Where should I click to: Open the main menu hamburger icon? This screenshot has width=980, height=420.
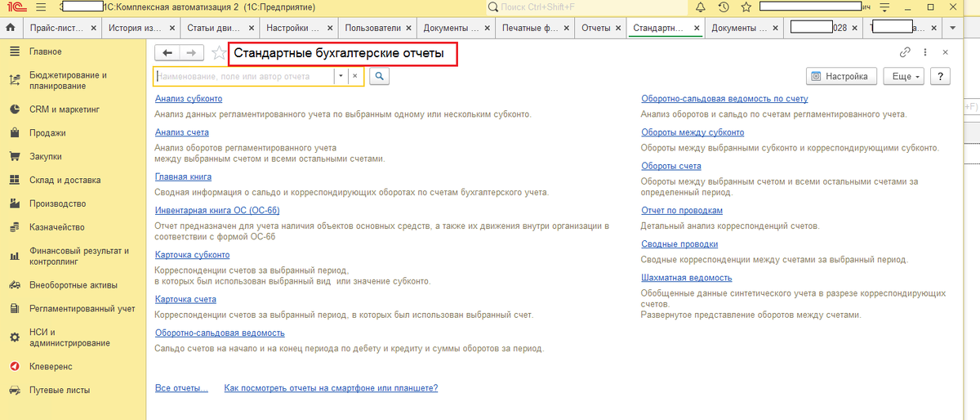pyautogui.click(x=40, y=7)
